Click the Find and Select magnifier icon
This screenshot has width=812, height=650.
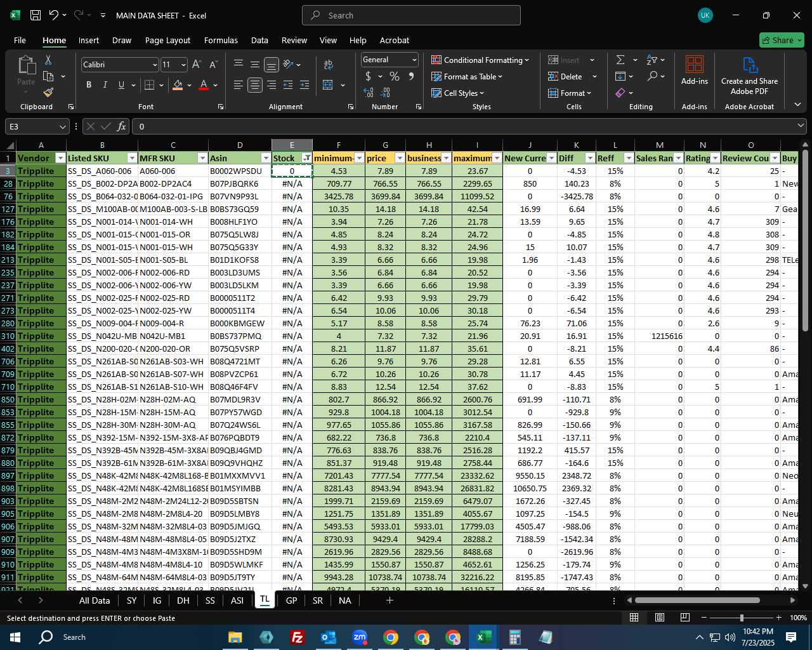coord(652,77)
